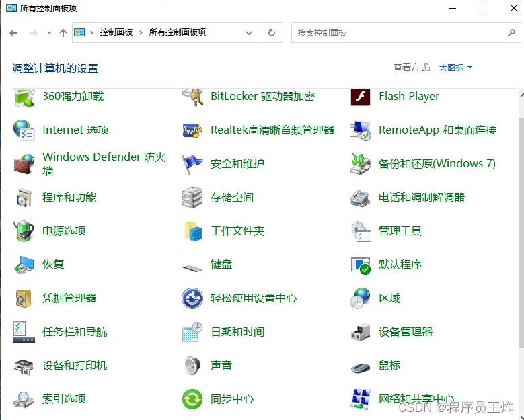Open the Internet 选项 text link
This screenshot has width=524, height=420.
coord(75,130)
